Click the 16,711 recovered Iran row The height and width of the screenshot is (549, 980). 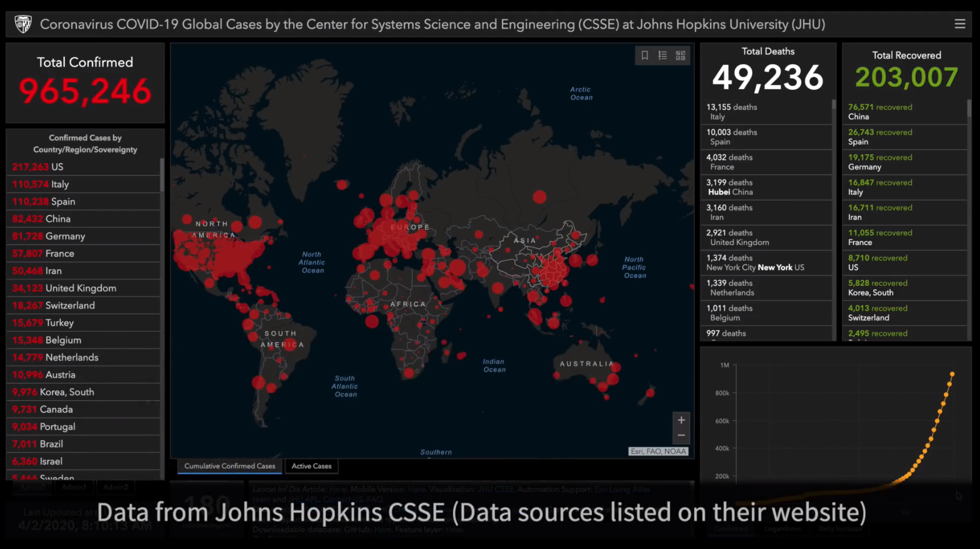tap(905, 212)
